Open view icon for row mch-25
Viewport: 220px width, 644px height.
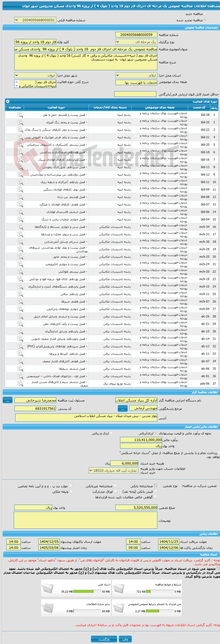coord(20,257)
